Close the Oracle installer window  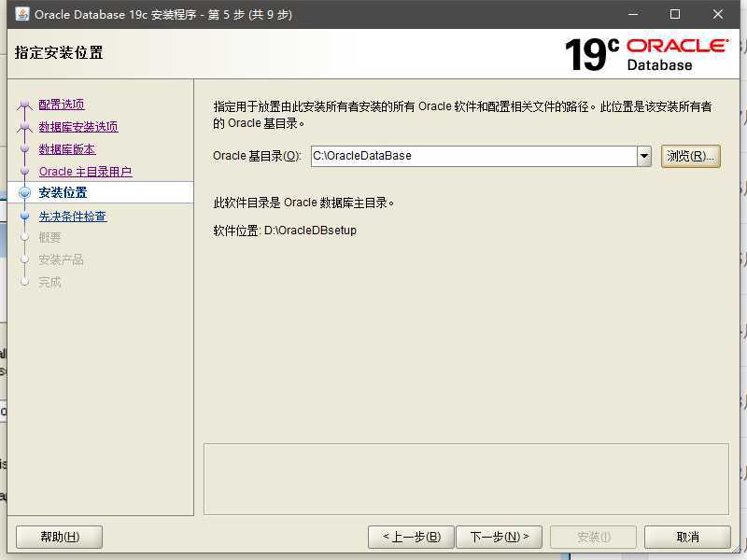tap(718, 14)
